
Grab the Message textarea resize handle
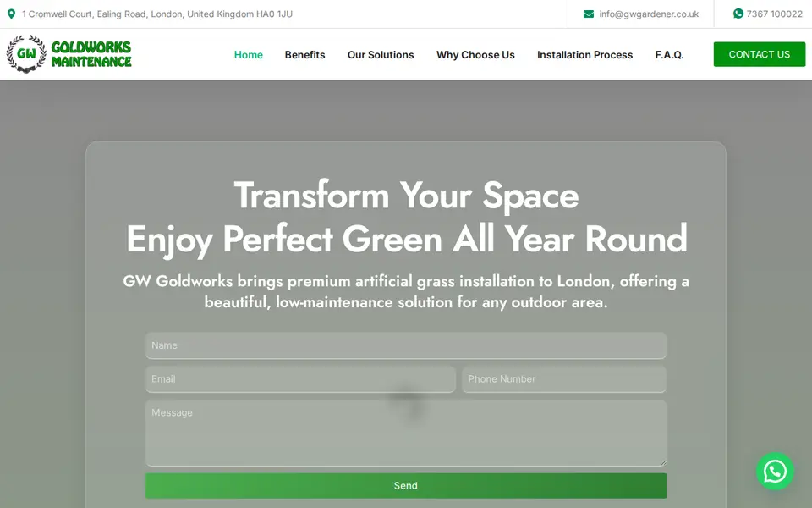click(x=663, y=462)
